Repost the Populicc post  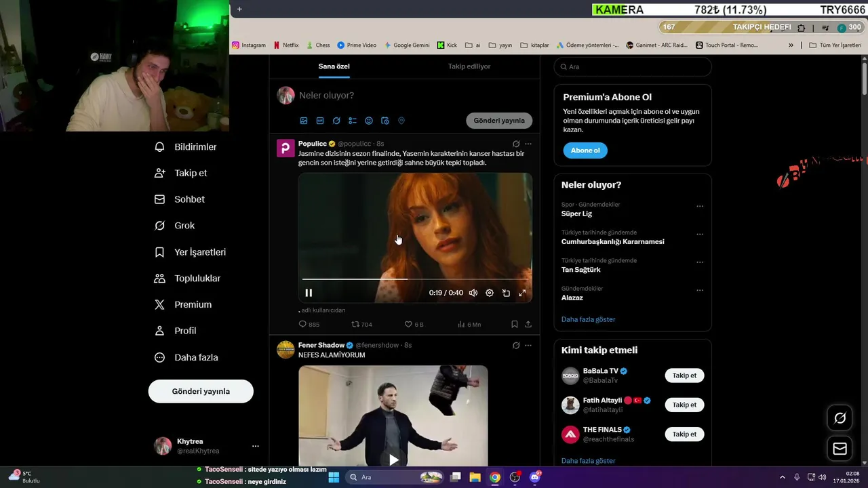tap(361, 325)
